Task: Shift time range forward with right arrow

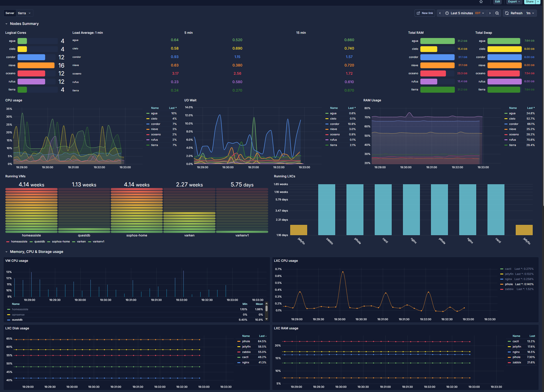Action: tap(490, 13)
